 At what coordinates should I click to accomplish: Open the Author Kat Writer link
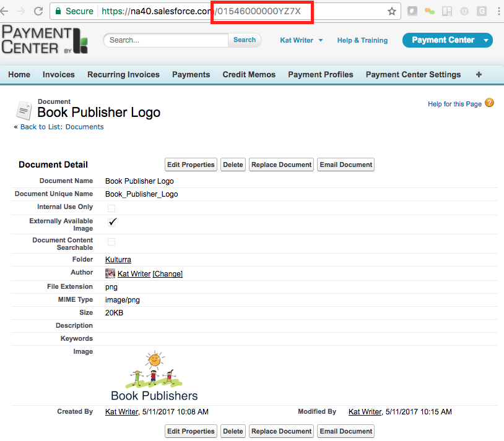pyautogui.click(x=134, y=273)
